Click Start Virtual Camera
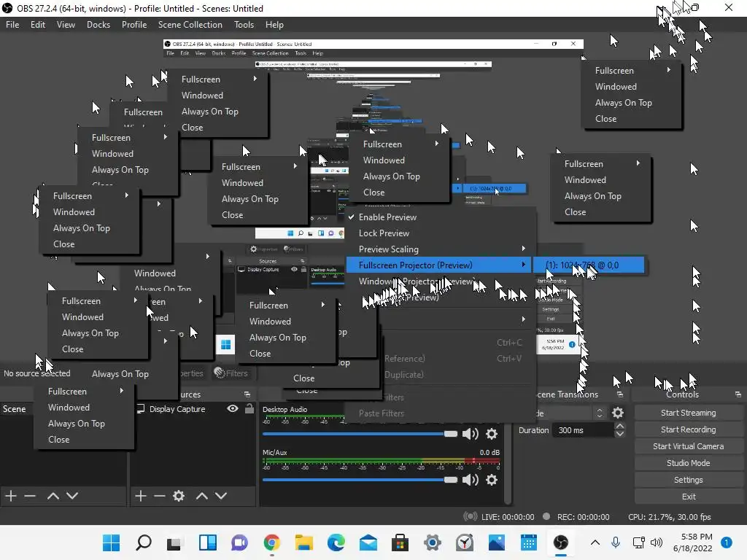The image size is (747, 560). 689,446
